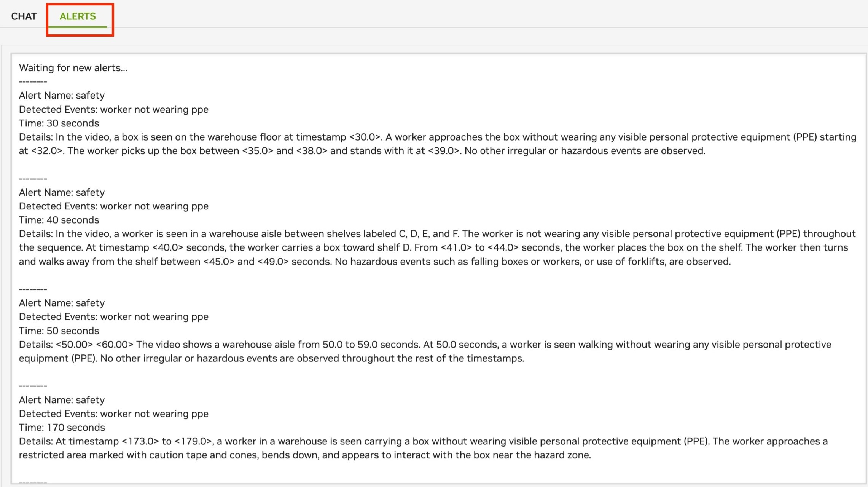Click the '<30.0>' timestamp in first alert details
Screen dimensions: 868x487
(365, 137)
